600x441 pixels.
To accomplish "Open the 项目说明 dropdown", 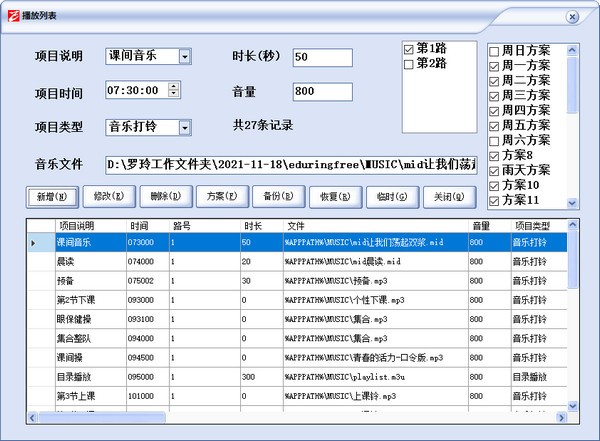I will tap(185, 56).
